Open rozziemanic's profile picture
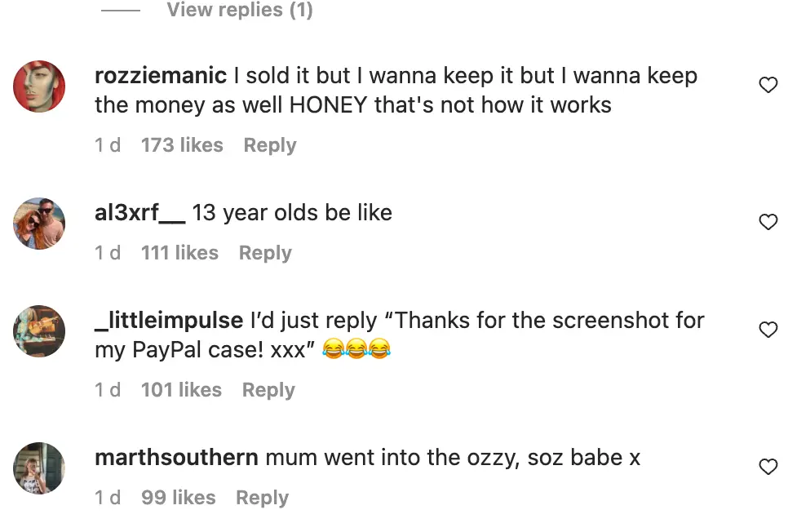 [x=38, y=86]
